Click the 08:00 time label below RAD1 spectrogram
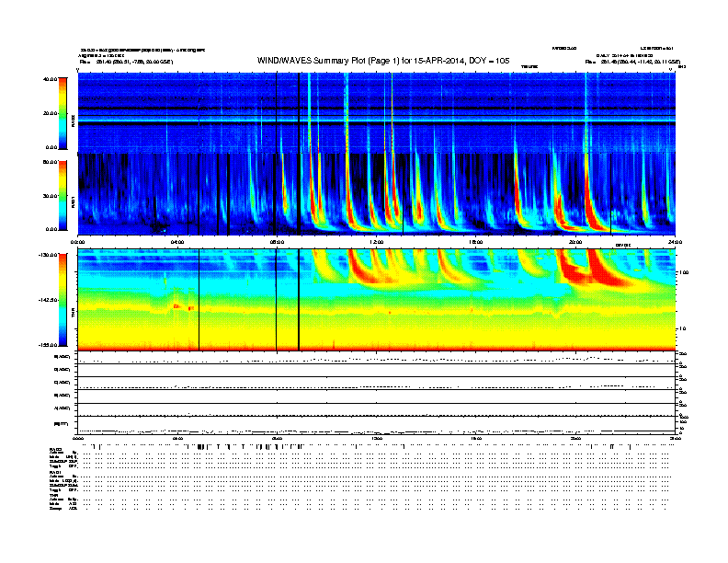The height and width of the screenshot is (563, 728). pos(277,242)
